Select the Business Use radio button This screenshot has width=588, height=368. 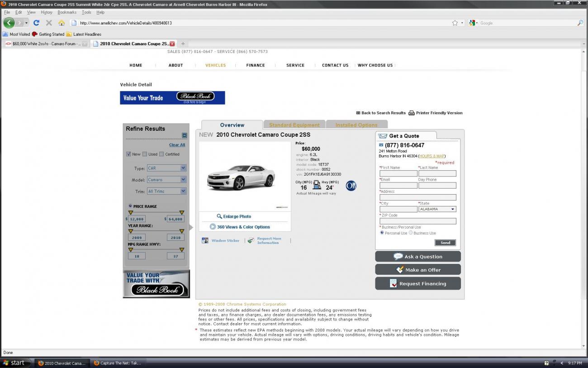pos(411,233)
